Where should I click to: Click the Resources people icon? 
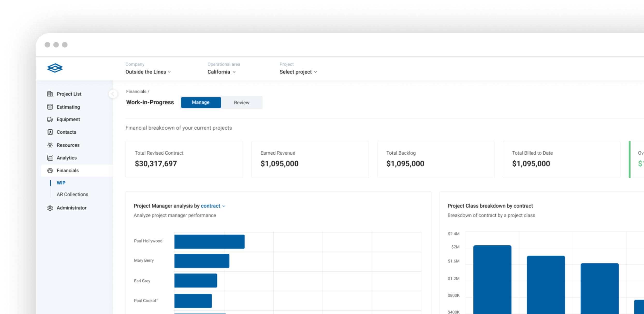[50, 145]
